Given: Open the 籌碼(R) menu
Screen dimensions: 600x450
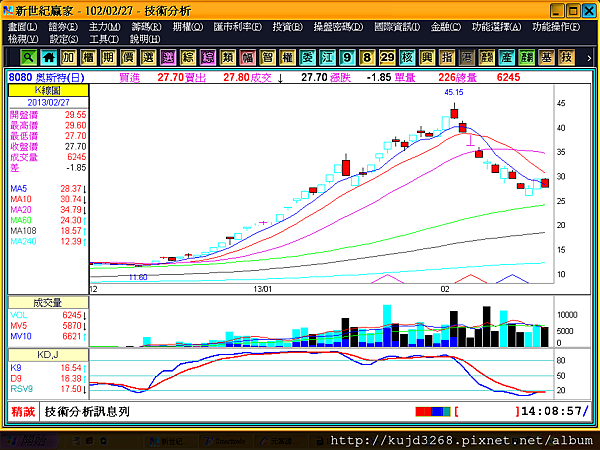Looking at the screenshot, I should point(146,27).
